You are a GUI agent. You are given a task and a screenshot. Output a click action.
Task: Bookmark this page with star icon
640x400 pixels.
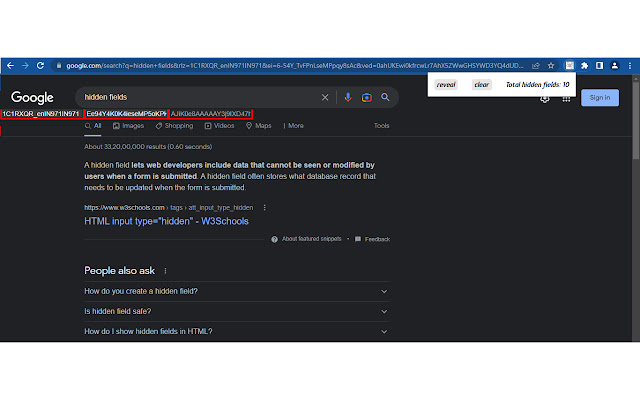tap(550, 65)
